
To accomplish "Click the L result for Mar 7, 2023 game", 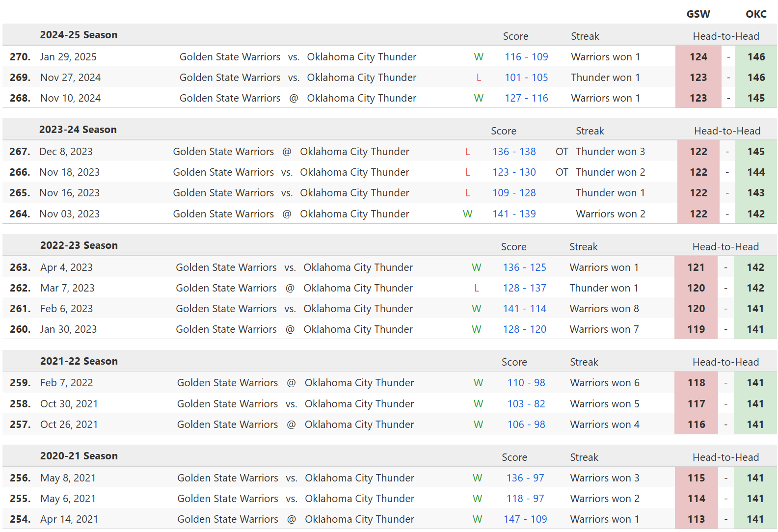I will (477, 288).
